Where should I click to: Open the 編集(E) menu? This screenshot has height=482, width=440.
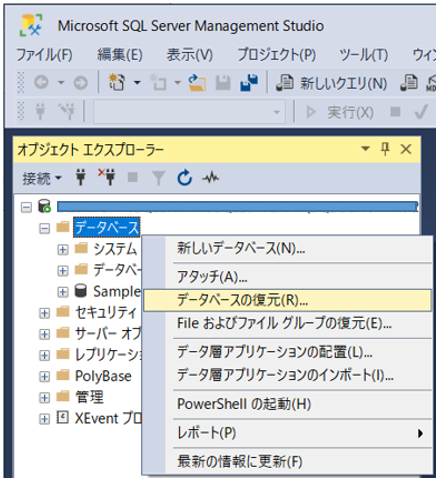click(x=120, y=54)
